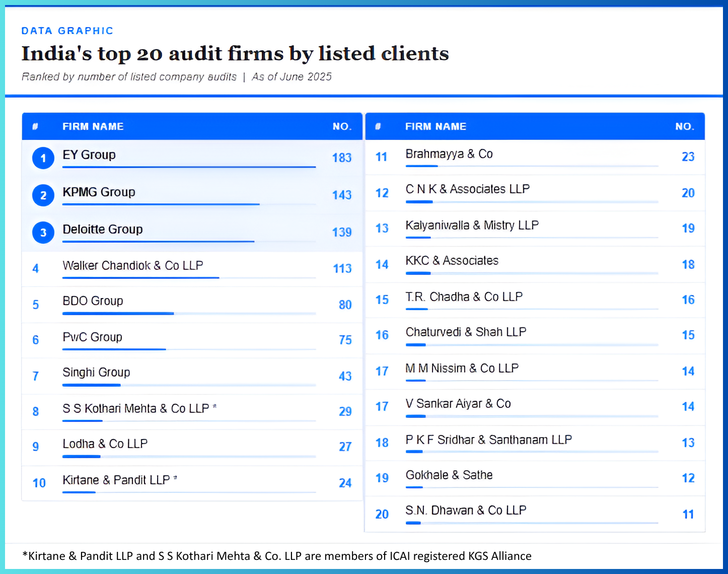Click Chaturvedi & Shah LLP
Screen dimensions: 728x574
point(466,332)
